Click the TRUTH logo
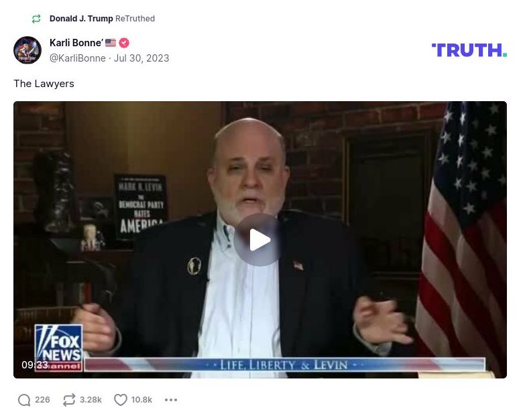521x420 pixels. point(469,50)
